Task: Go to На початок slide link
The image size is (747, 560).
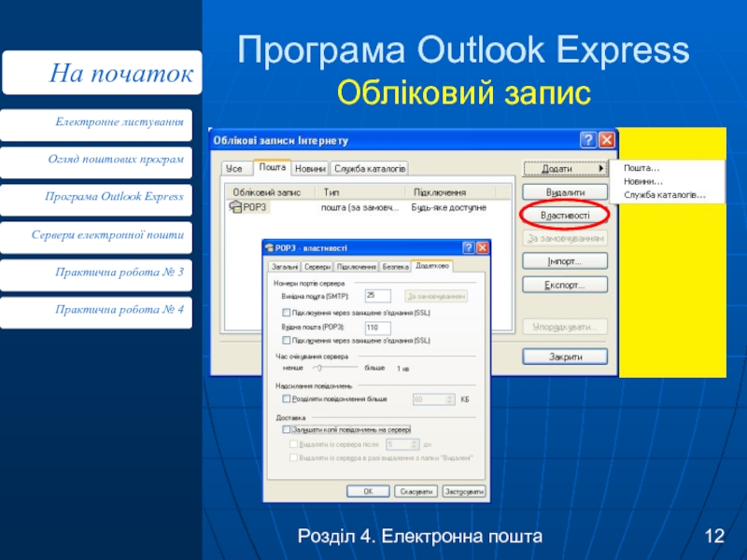Action: (102, 73)
